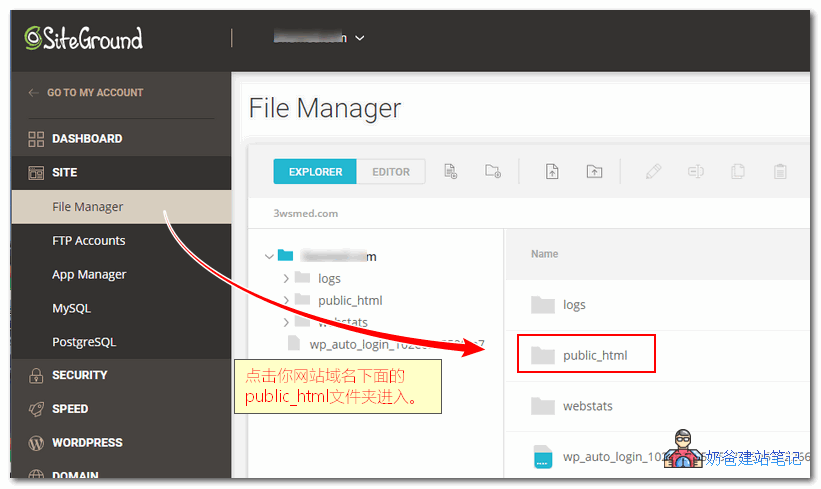Click the New File toolbar icon
The width and height of the screenshot is (821, 489).
(450, 171)
